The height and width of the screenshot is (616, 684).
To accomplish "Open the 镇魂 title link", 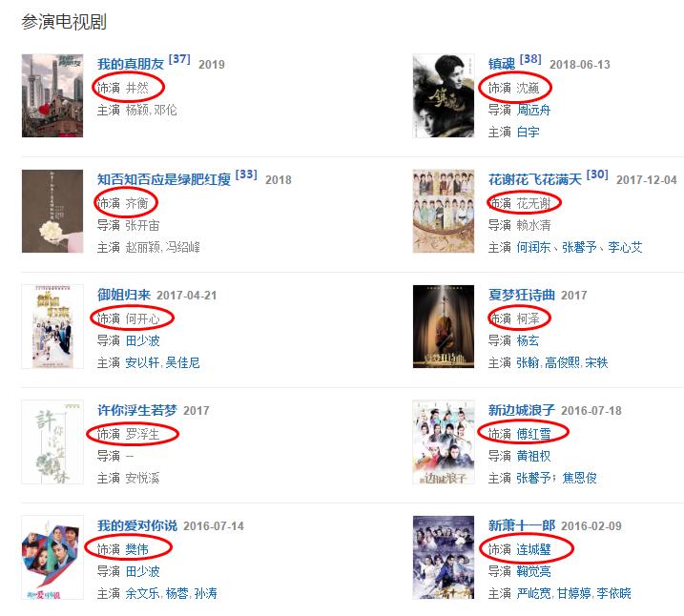I will coord(502,64).
